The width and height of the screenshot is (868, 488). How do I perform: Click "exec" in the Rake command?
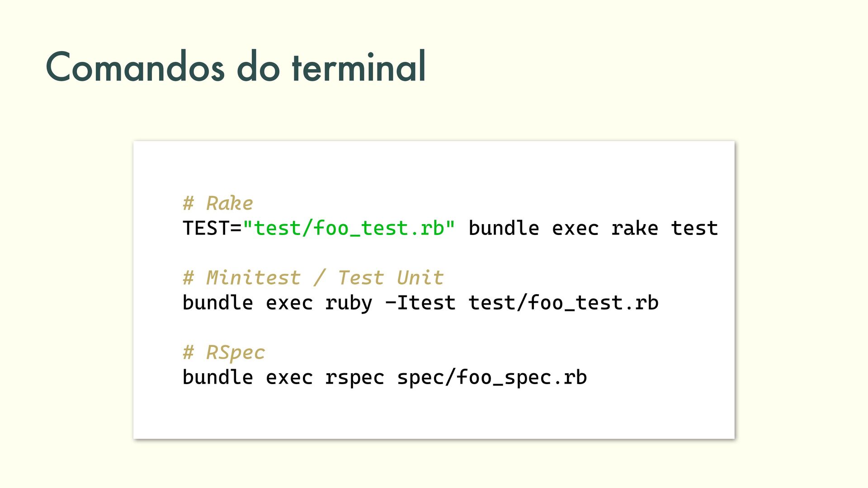pos(575,228)
